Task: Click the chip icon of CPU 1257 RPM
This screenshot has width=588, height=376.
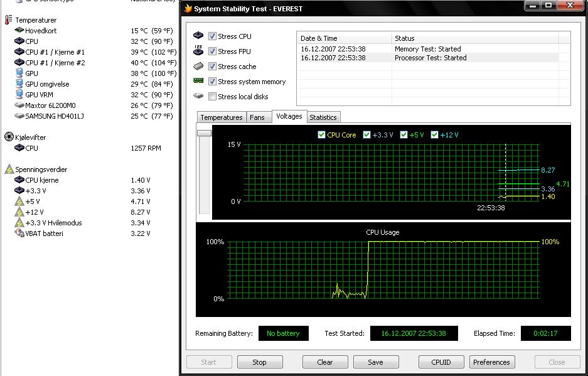Action: [x=19, y=148]
